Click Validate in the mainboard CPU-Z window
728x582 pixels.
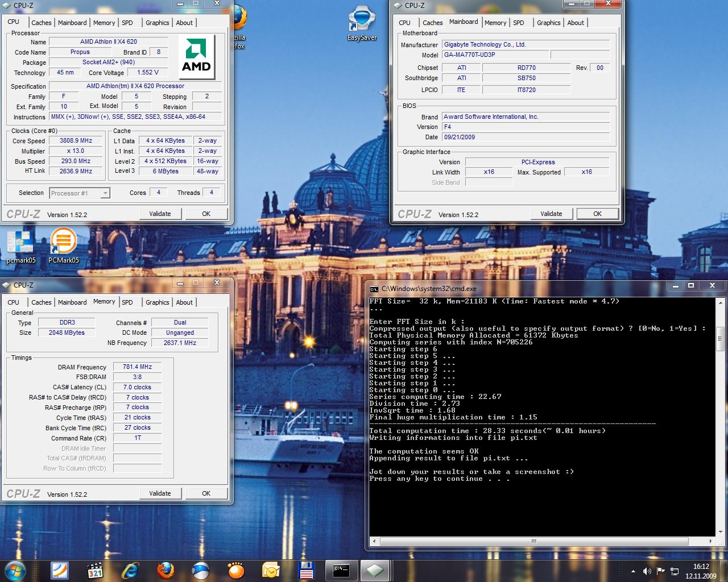(x=551, y=214)
